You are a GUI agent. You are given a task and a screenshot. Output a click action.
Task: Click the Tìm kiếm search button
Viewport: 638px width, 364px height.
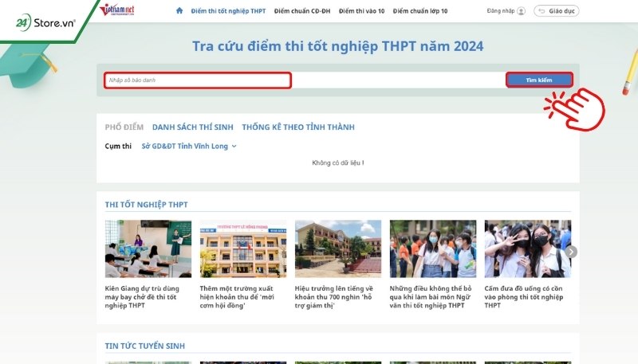(539, 80)
